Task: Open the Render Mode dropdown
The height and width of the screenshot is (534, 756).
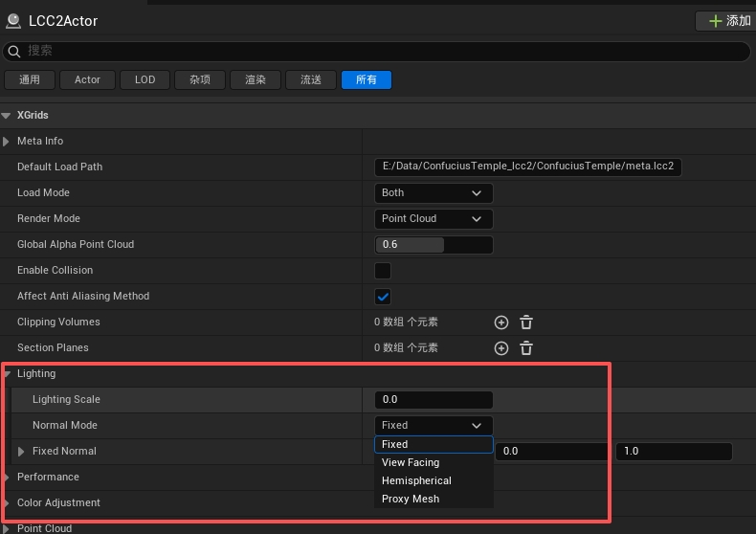Action: [434, 219]
